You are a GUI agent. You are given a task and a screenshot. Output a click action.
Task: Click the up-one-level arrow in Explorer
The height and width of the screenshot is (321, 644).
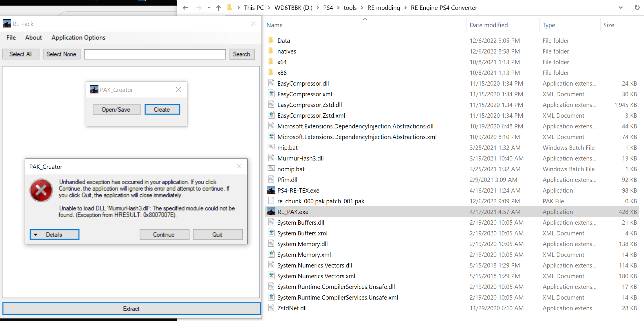[x=218, y=8]
